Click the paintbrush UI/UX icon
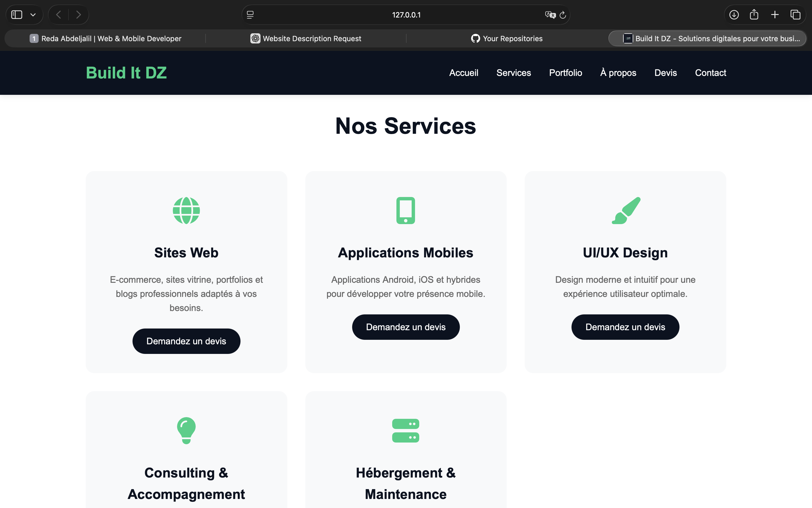812x508 pixels. pyautogui.click(x=626, y=211)
